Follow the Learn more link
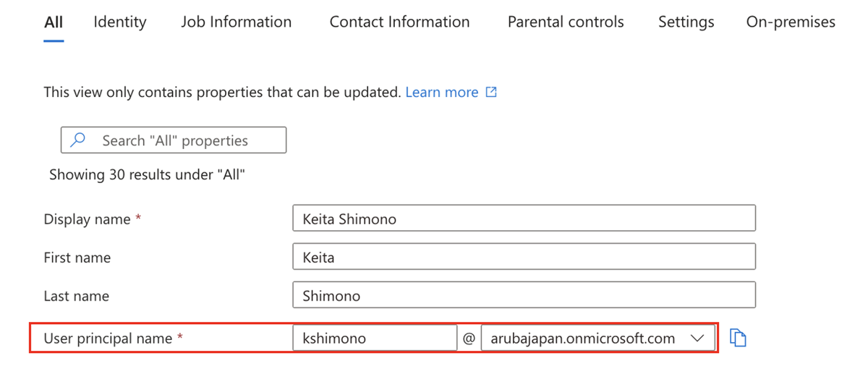This screenshot has height=374, width=868. pyautogui.click(x=441, y=93)
